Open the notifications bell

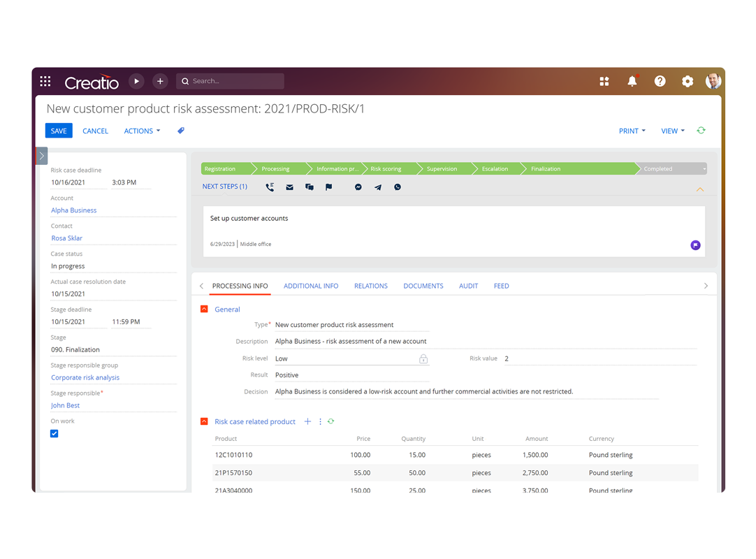[x=632, y=81]
